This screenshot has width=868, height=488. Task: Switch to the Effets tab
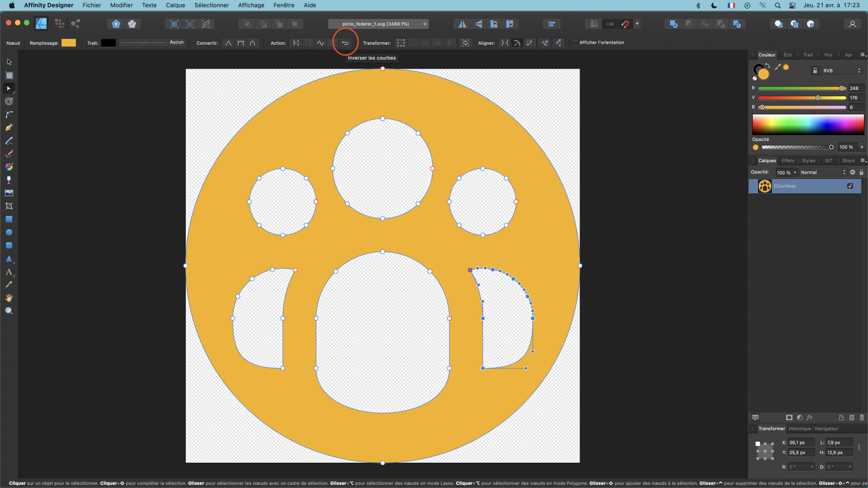pyautogui.click(x=787, y=161)
